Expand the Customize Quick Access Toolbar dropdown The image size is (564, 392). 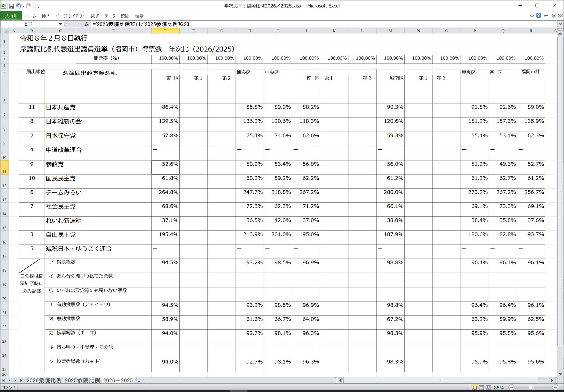point(39,6)
